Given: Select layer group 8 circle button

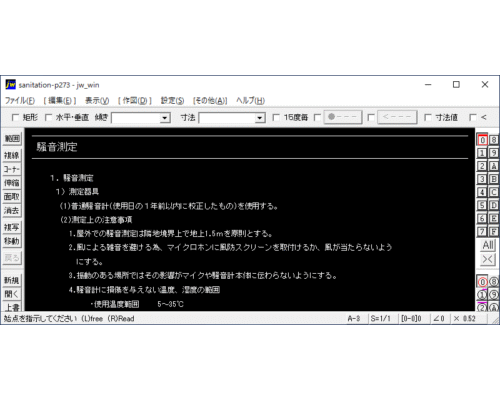Looking at the screenshot, I should click(x=494, y=282).
